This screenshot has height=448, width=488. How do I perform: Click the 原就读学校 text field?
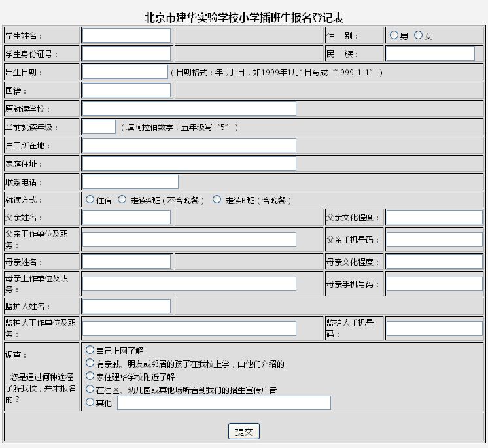pos(189,109)
